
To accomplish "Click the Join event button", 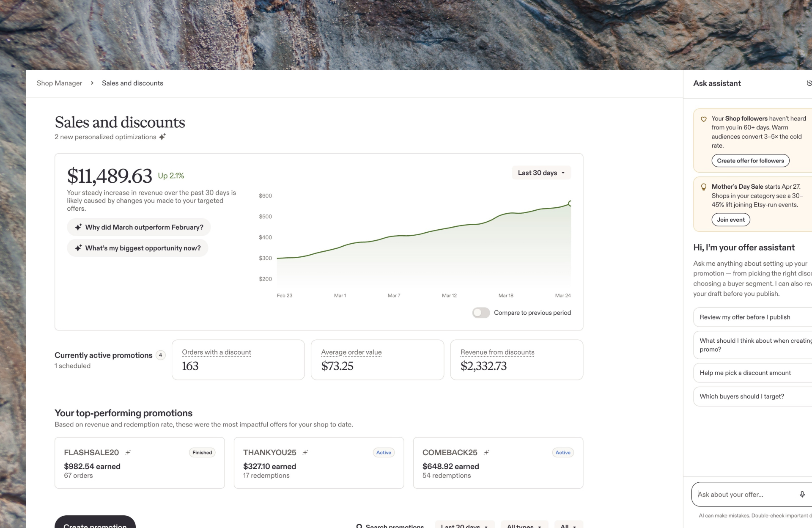I will (731, 220).
